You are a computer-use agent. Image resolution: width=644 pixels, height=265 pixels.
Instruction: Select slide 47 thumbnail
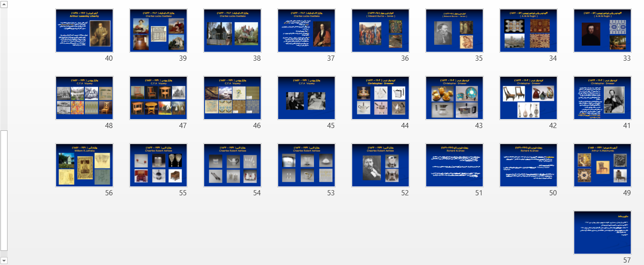pyautogui.click(x=158, y=98)
